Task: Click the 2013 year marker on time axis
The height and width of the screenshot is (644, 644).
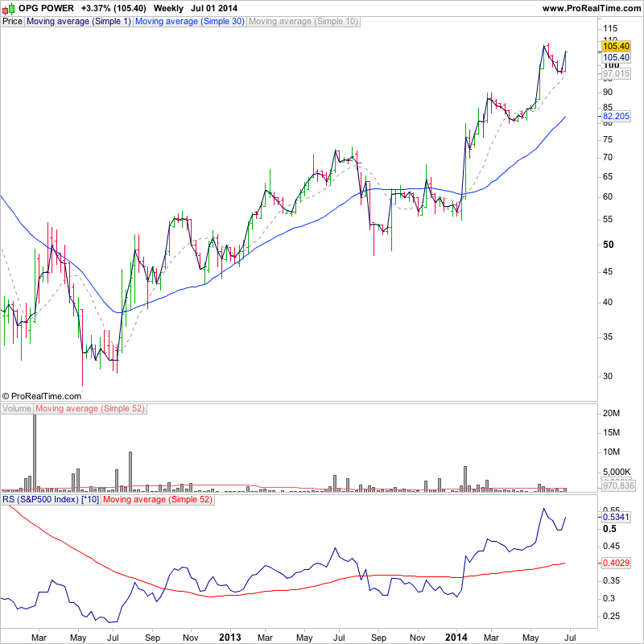Action: click(x=230, y=638)
